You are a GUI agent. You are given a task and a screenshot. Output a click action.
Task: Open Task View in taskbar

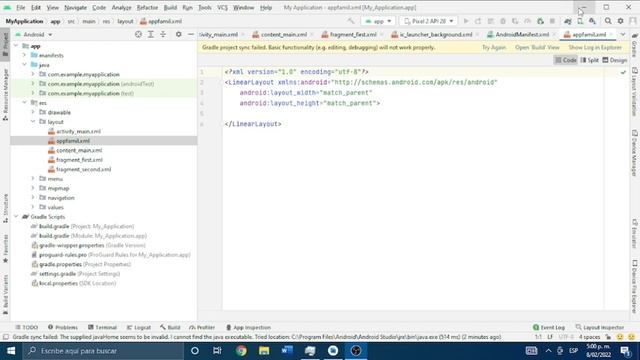(217, 351)
